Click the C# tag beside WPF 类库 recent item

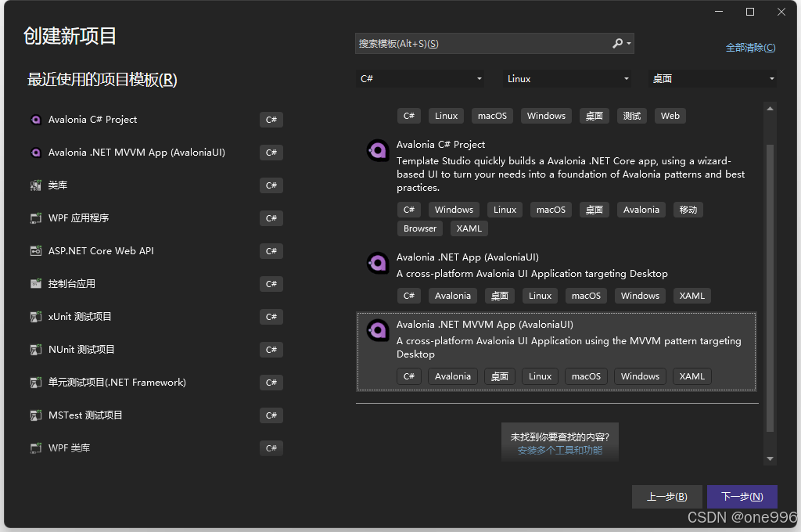pos(271,448)
